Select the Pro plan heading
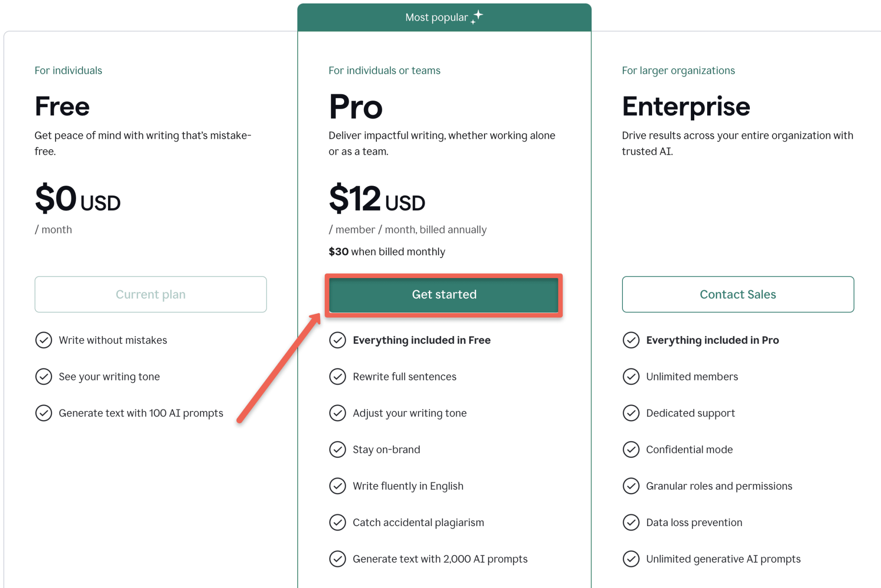 pos(355,107)
